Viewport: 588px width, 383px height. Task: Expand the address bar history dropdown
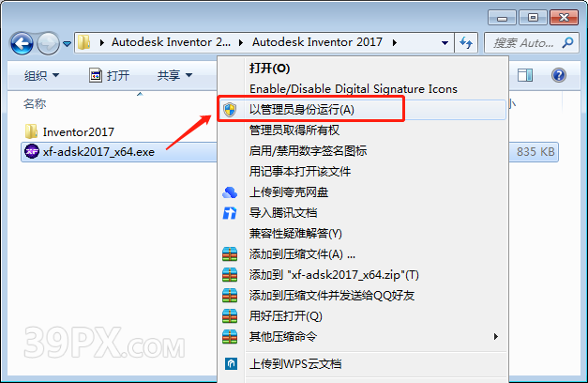pos(445,43)
